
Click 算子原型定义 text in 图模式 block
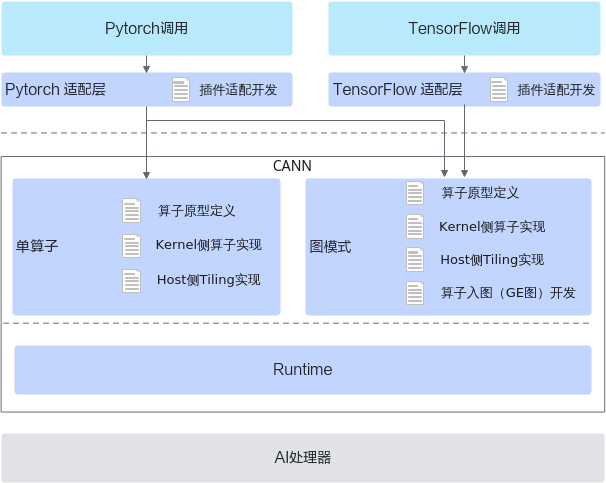(480, 193)
